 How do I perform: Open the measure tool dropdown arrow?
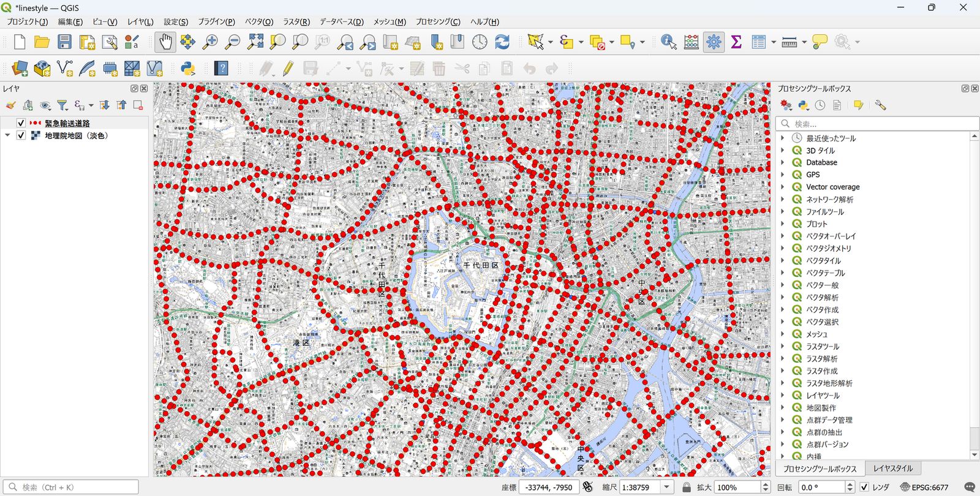(x=804, y=42)
